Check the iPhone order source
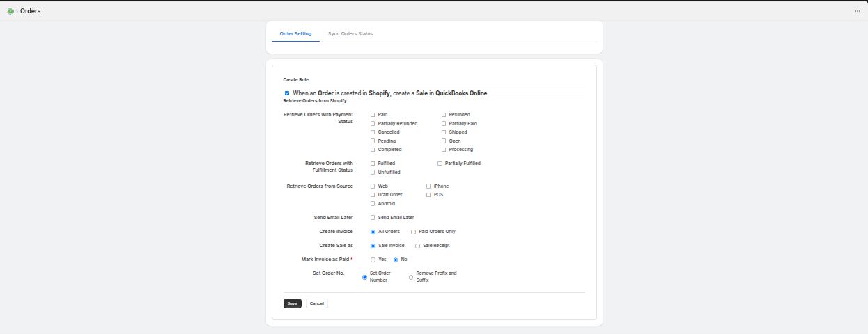 pyautogui.click(x=428, y=186)
